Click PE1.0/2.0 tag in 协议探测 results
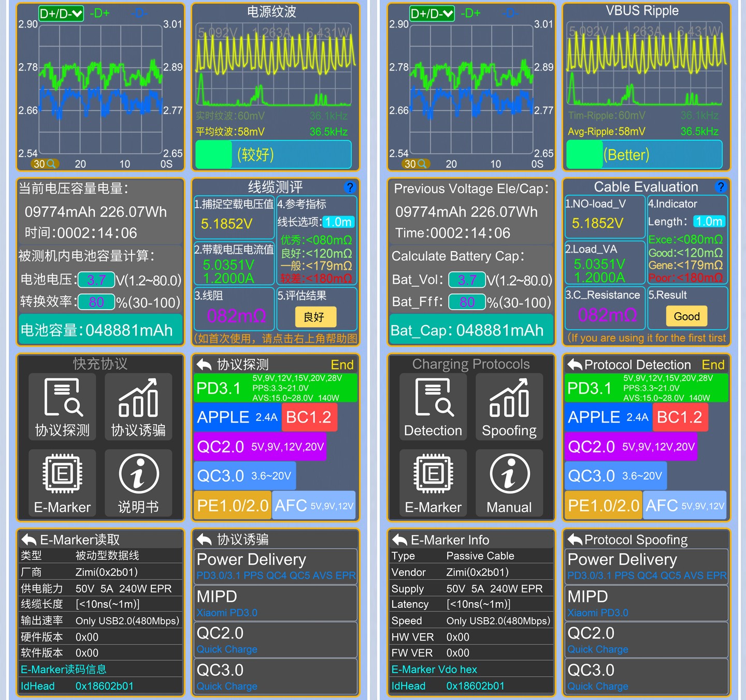This screenshot has width=746, height=700. [233, 505]
